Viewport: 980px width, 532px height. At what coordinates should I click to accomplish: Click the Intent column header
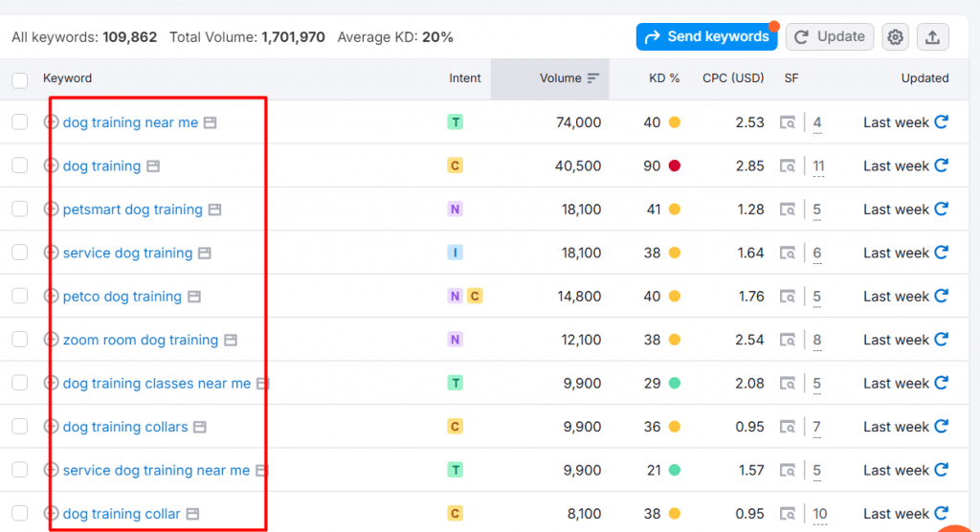point(465,78)
